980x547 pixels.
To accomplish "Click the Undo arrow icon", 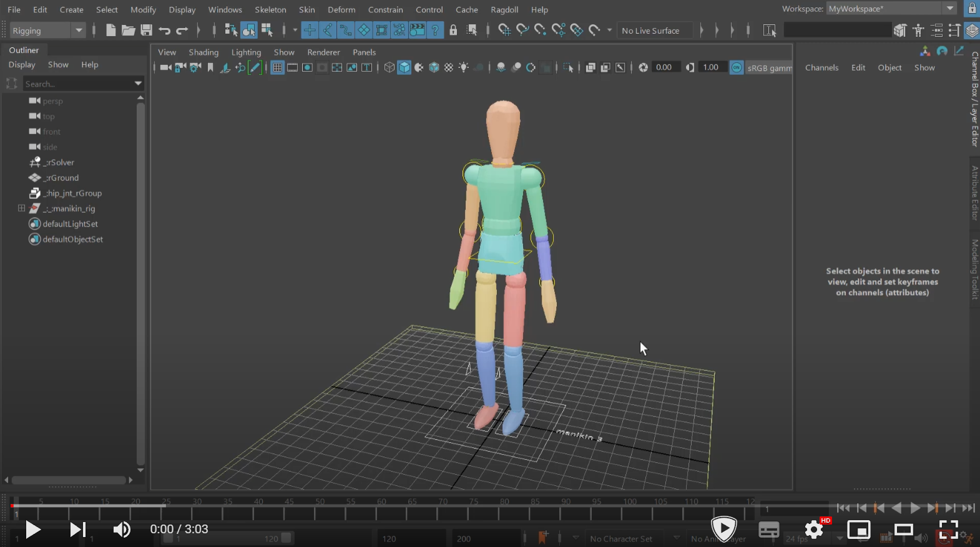I will [x=164, y=30].
